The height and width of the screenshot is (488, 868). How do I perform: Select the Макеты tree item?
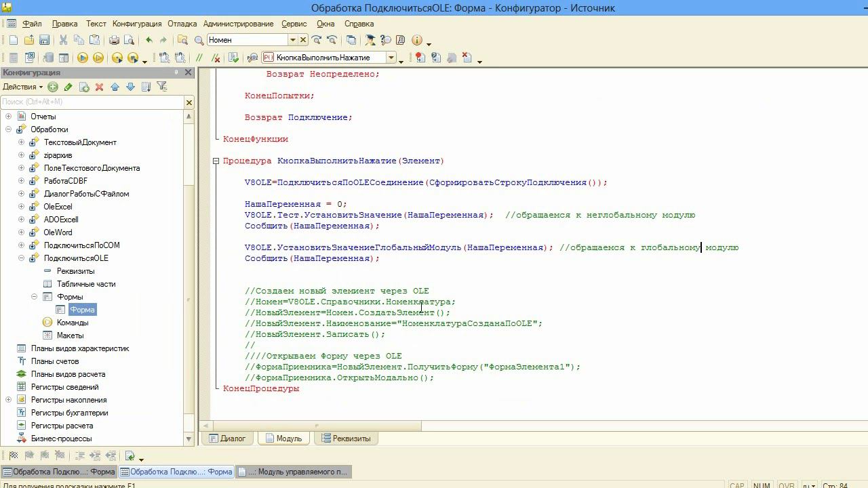(70, 335)
